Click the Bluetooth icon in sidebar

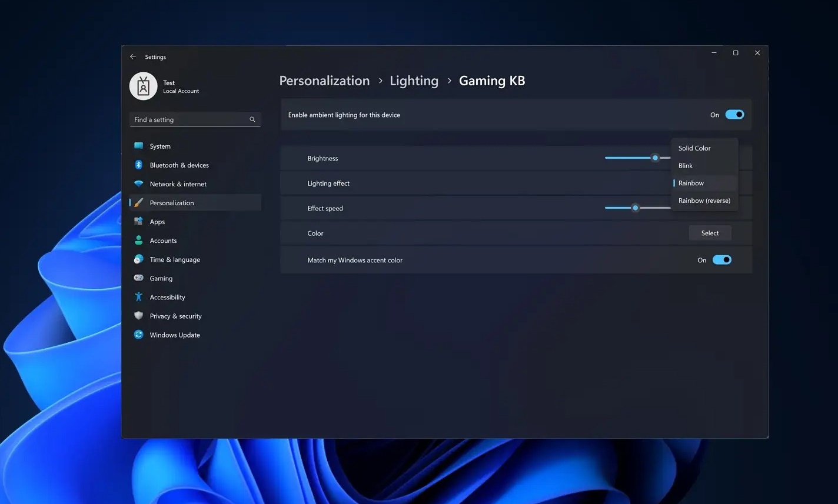[139, 165]
